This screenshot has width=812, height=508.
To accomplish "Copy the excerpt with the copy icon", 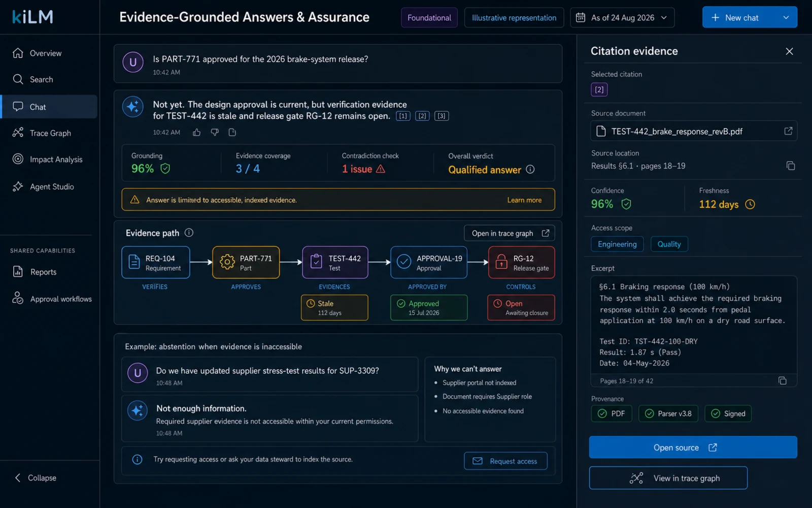I will click(x=782, y=380).
